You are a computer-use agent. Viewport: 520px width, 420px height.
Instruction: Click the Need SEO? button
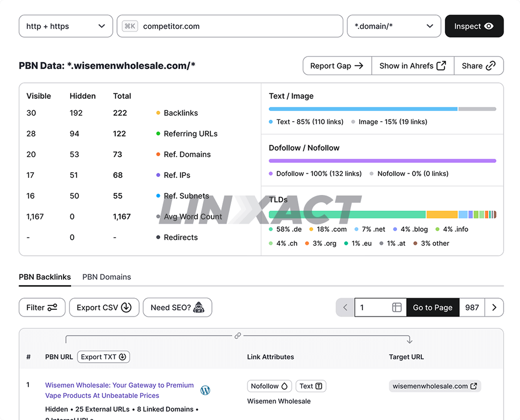[x=177, y=307]
